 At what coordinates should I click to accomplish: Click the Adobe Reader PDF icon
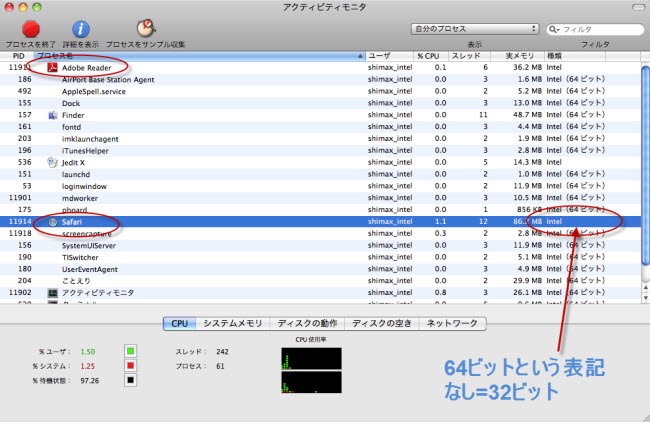(x=52, y=67)
